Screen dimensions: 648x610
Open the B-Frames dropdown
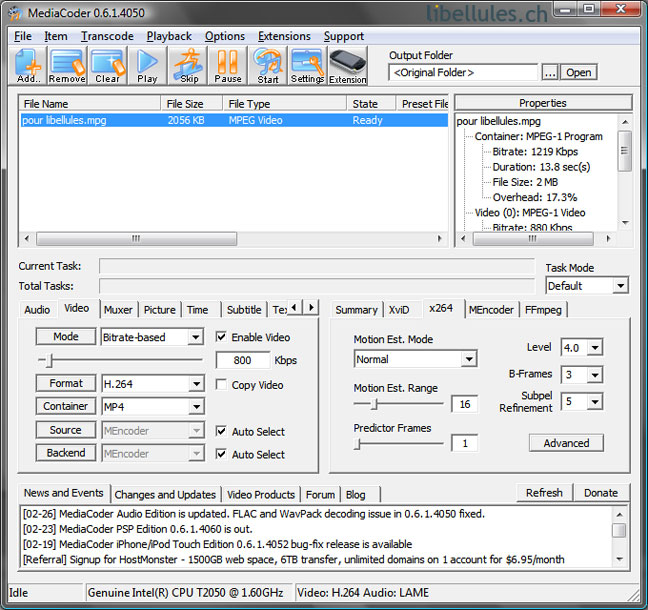pos(595,375)
